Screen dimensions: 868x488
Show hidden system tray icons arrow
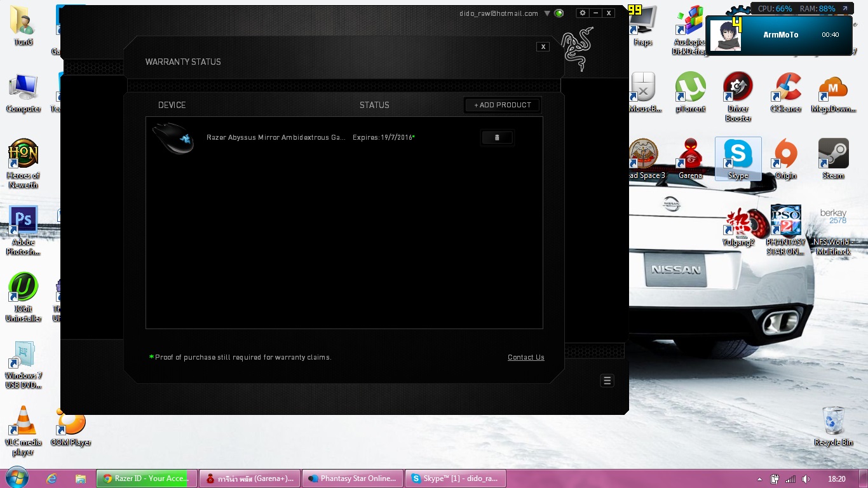(760, 479)
